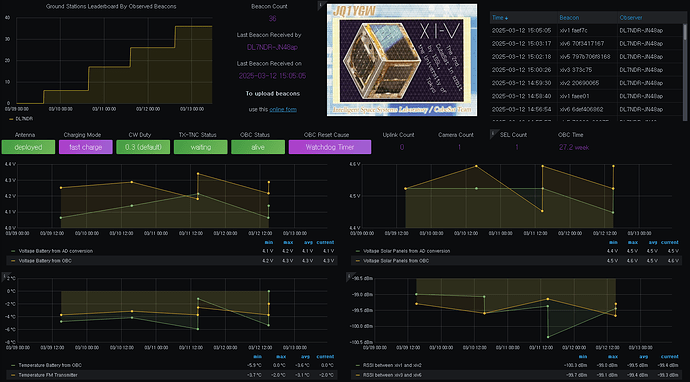The height and width of the screenshot is (382, 690).
Task: Click info icon beside SEL Count
Action: click(492, 133)
